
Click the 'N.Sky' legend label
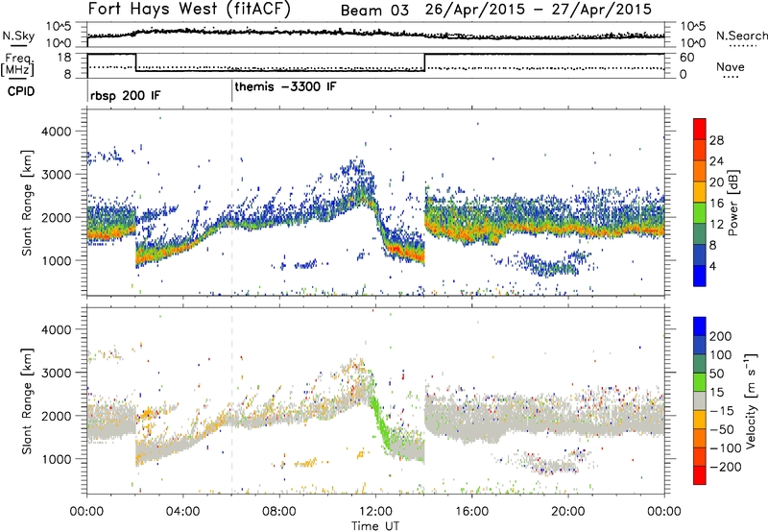coord(18,36)
